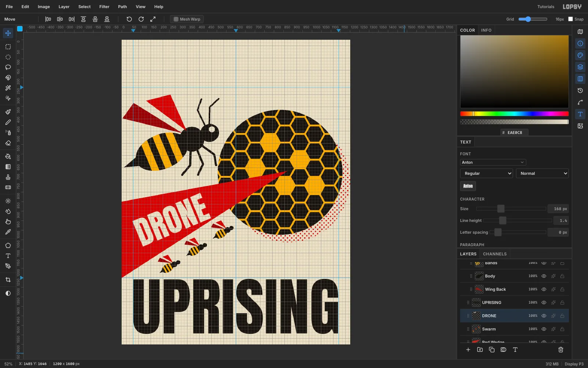Click the Letter spacing slider

(517, 232)
